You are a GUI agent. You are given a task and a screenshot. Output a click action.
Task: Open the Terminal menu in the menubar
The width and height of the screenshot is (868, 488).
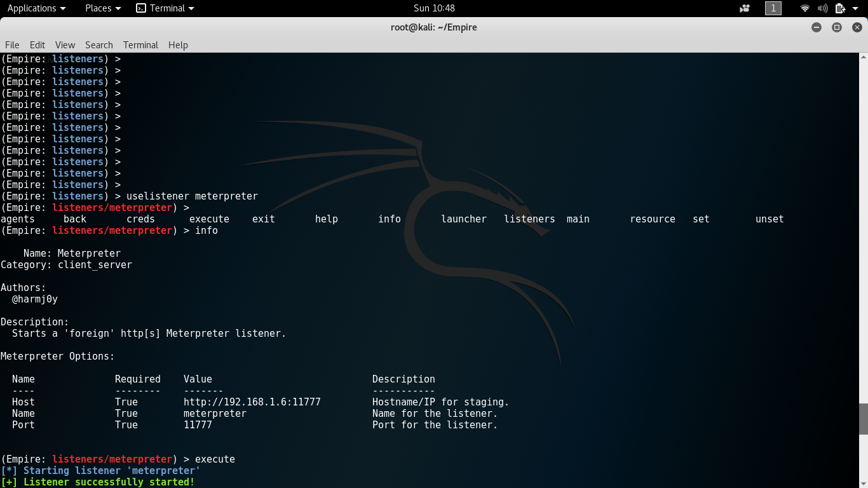pos(140,45)
